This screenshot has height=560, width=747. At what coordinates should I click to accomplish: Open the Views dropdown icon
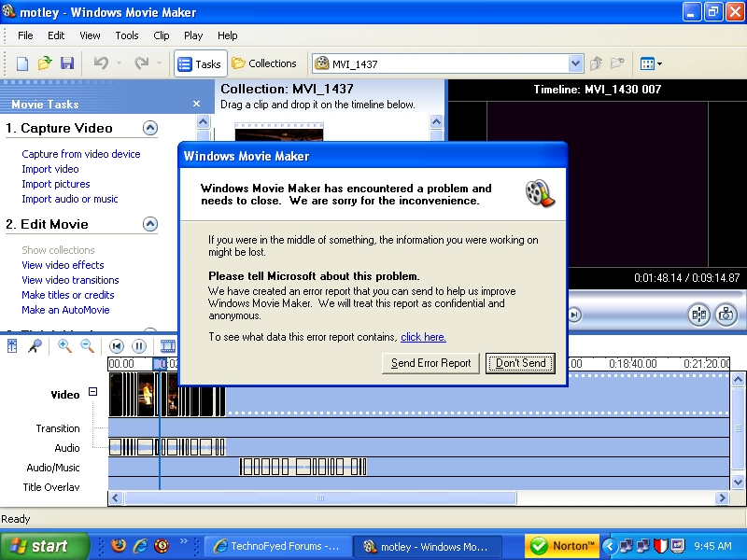click(x=651, y=63)
